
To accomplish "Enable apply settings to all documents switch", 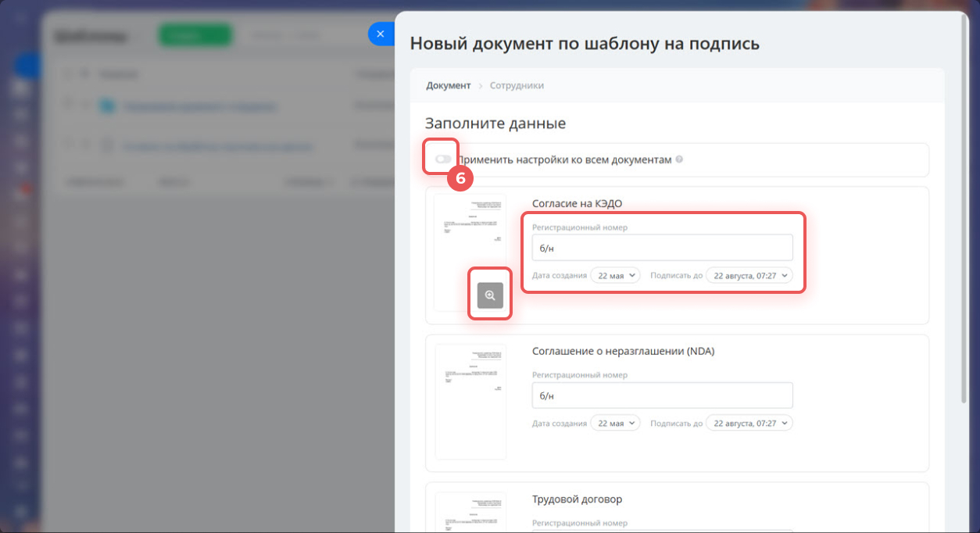I will tap(443, 159).
